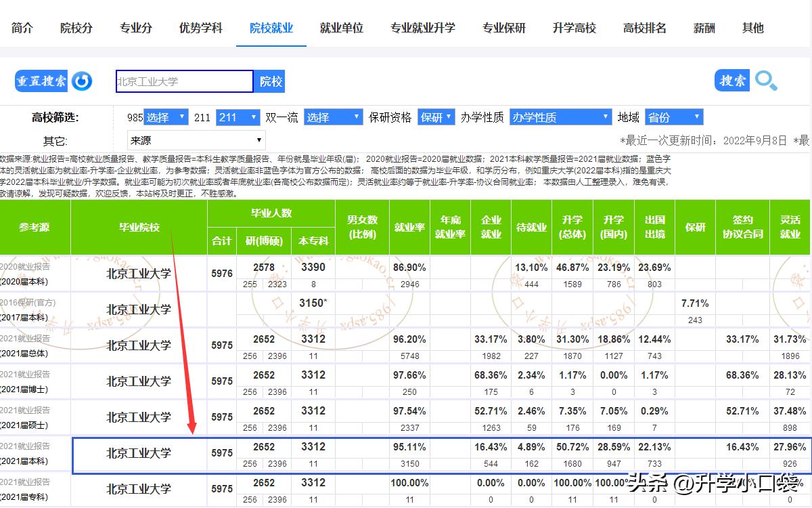Expand the 211 filter dropdown

click(238, 117)
